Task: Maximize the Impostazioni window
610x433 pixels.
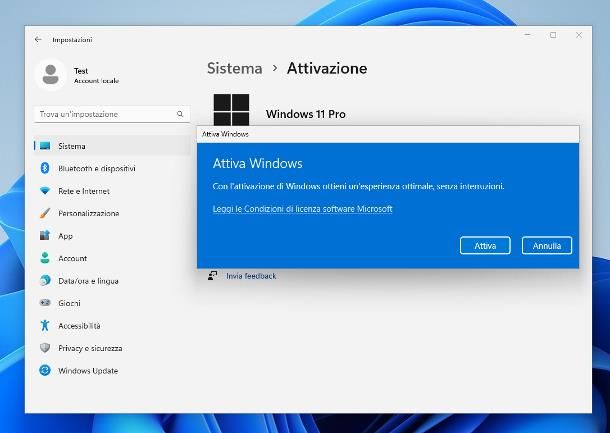Action: (553, 35)
